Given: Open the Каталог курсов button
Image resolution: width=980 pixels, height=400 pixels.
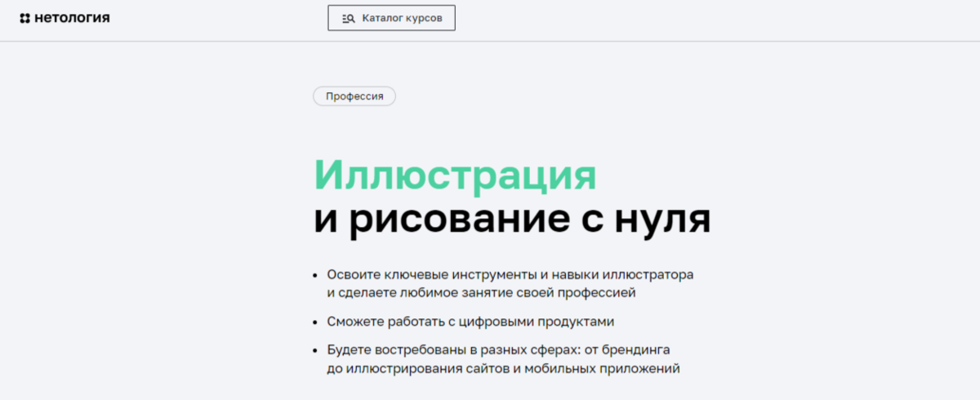Looking at the screenshot, I should click(391, 17).
